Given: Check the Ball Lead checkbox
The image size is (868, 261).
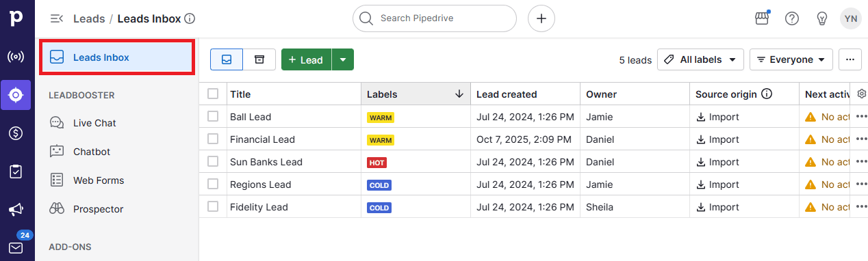Looking at the screenshot, I should click(x=213, y=116).
